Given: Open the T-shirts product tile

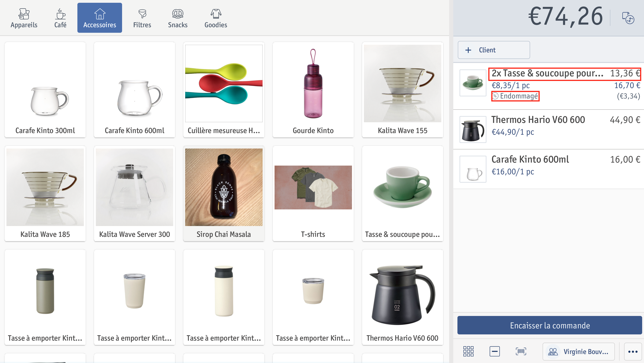Looking at the screenshot, I should [x=313, y=193].
